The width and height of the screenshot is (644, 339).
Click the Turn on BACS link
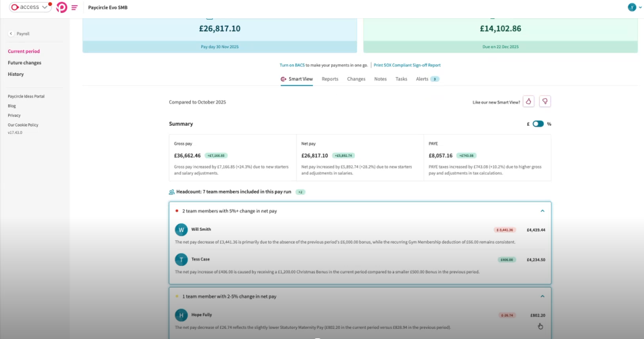pyautogui.click(x=292, y=65)
